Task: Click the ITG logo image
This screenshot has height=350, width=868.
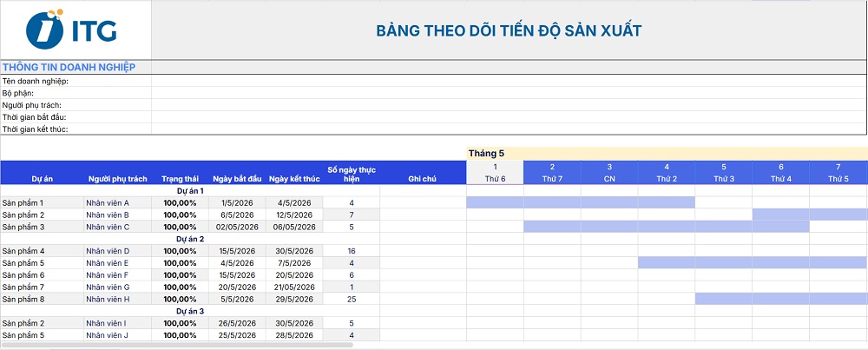Action: click(x=71, y=30)
